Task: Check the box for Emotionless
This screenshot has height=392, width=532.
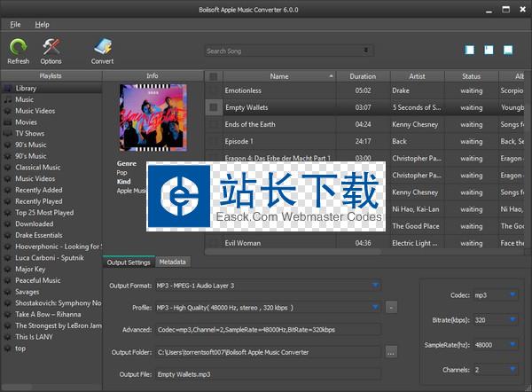Action: [x=214, y=90]
